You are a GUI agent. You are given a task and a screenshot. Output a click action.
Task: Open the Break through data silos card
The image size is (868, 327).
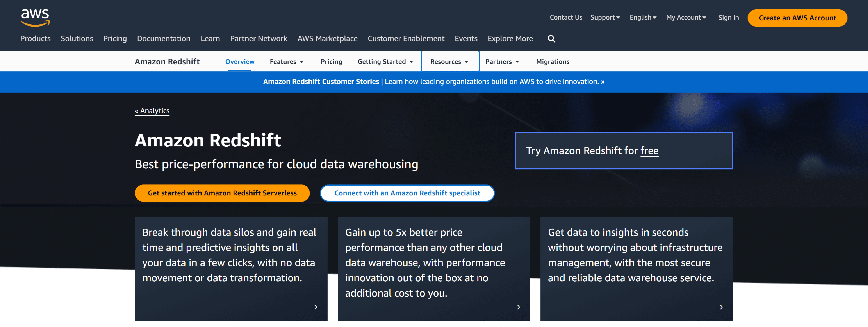tap(231, 269)
